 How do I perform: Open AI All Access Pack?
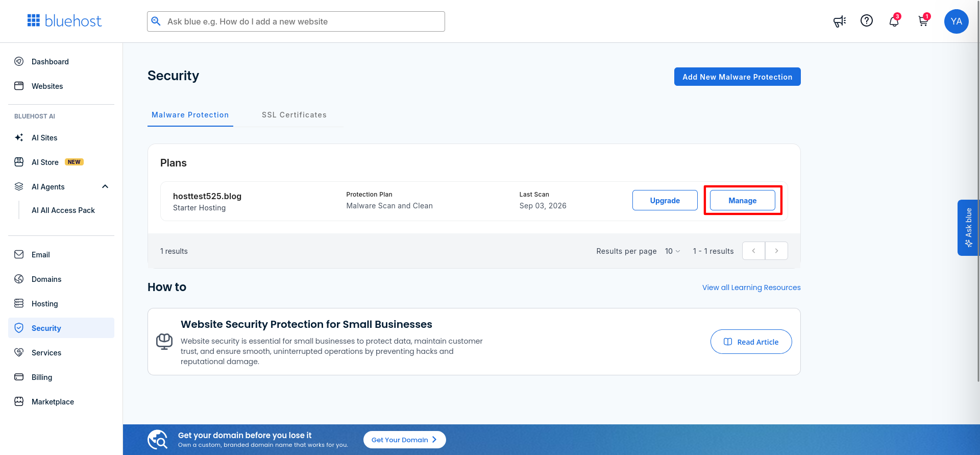click(63, 210)
